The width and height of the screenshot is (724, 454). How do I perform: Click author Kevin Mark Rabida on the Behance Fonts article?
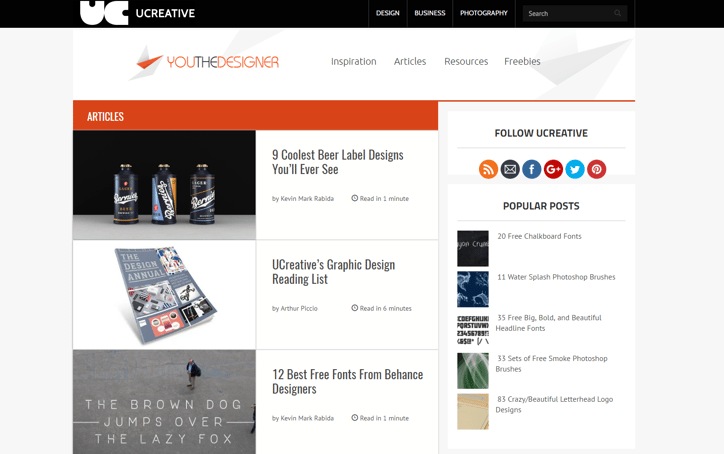[x=307, y=418]
